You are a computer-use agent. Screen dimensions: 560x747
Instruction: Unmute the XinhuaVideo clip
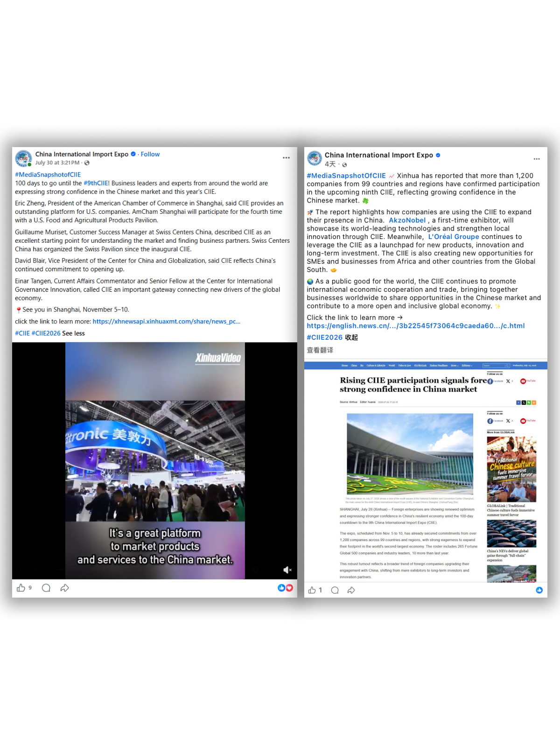287,570
